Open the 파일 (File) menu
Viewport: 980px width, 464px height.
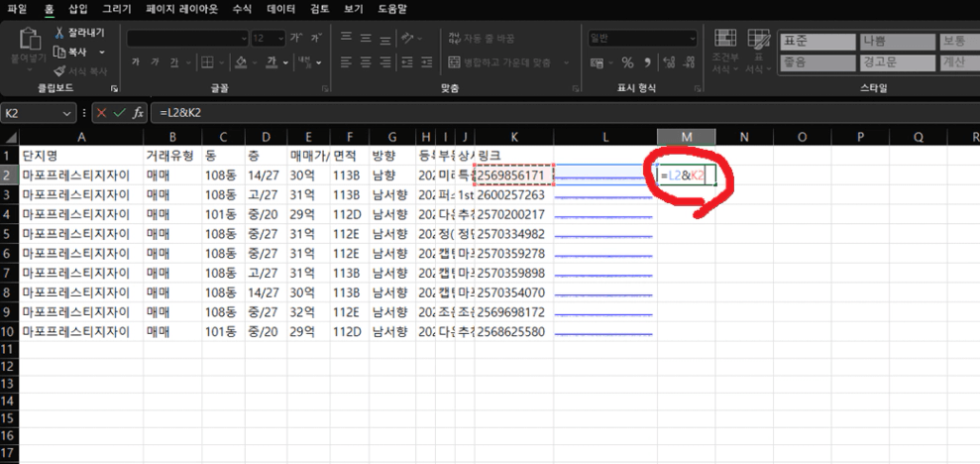point(17,8)
